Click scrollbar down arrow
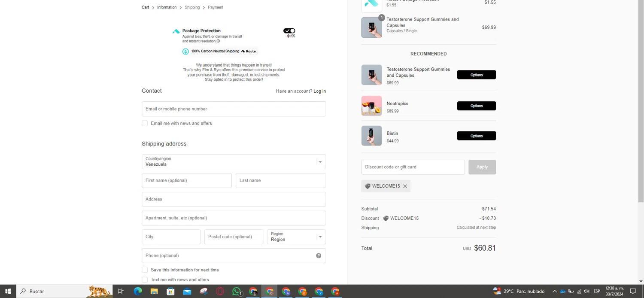Viewport: 644px width, 298px height. [641, 281]
